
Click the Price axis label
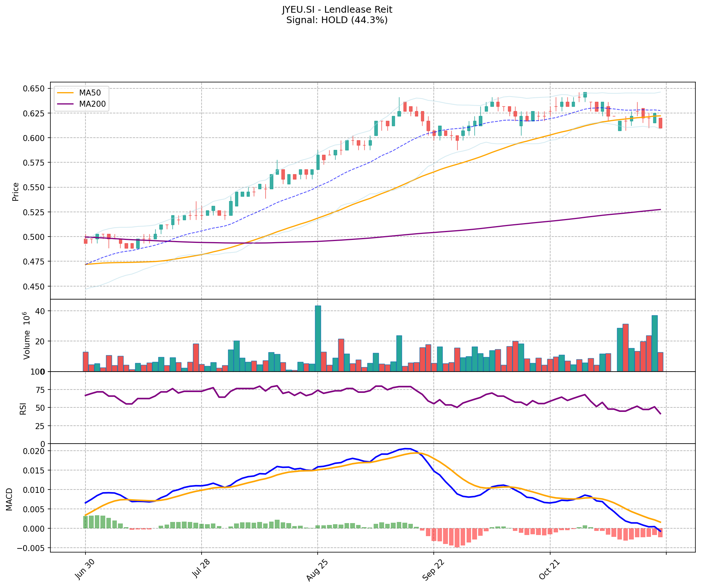16,191
